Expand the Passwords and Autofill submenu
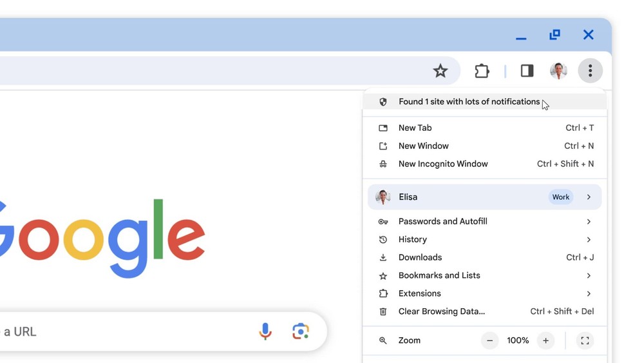Viewport: 644px width, 363px height. coord(589,222)
